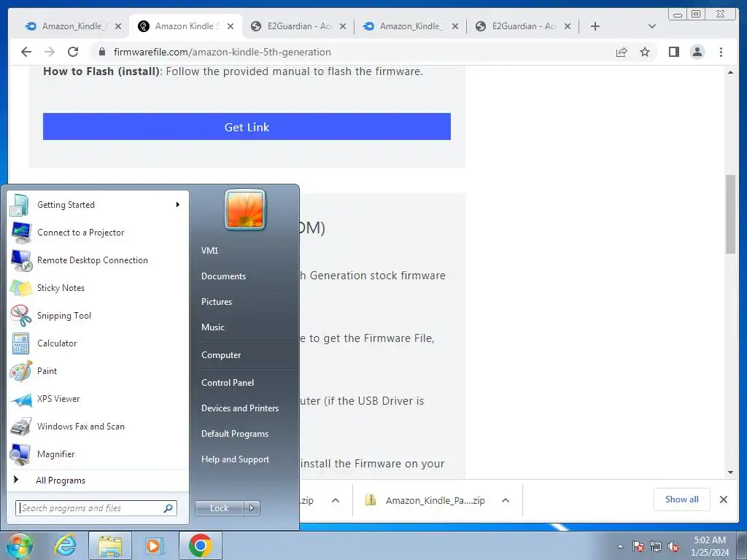The image size is (747, 560).
Task: Open Chrome three-dot menu
Action: (x=721, y=52)
